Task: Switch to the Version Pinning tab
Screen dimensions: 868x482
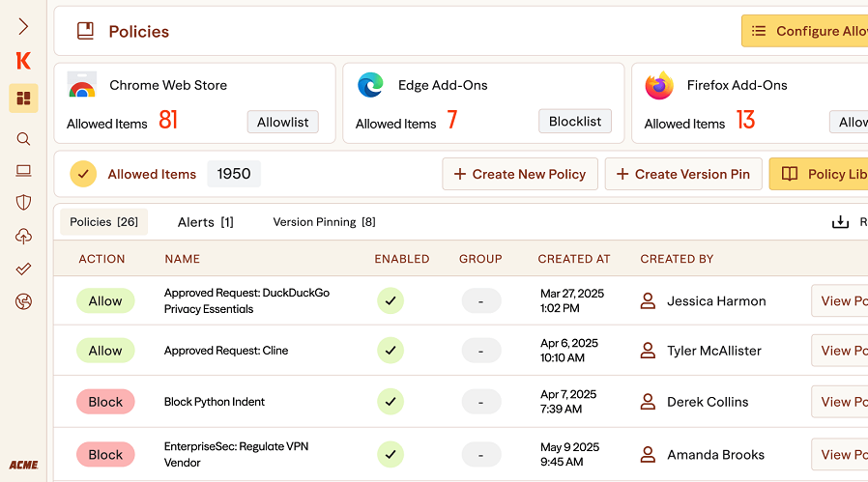Action: click(x=324, y=222)
